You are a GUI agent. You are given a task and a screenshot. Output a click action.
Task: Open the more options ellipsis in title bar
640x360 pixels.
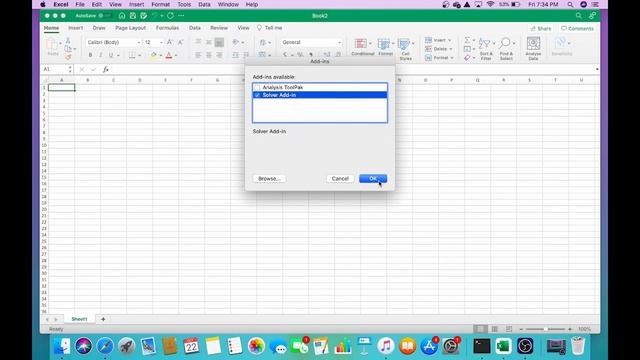tap(181, 16)
